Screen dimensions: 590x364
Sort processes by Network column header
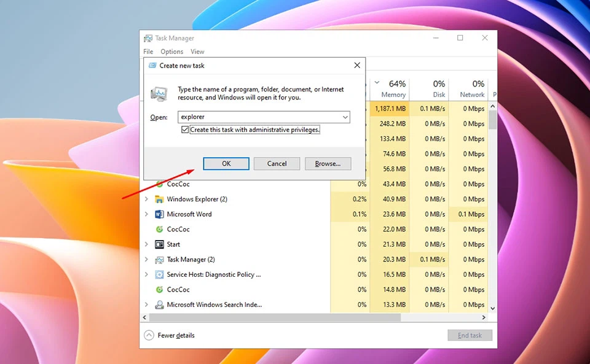coord(468,89)
